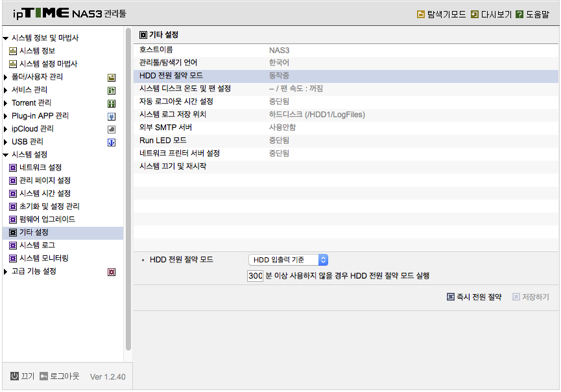
Task: Click the 시스템 로그 gear icon
Action: click(x=13, y=246)
